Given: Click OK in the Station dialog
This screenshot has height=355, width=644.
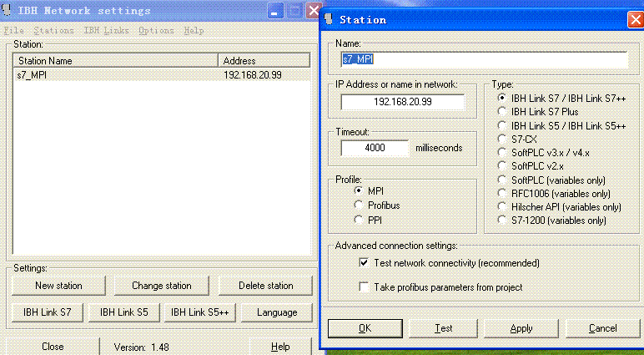Looking at the screenshot, I should click(x=365, y=328).
